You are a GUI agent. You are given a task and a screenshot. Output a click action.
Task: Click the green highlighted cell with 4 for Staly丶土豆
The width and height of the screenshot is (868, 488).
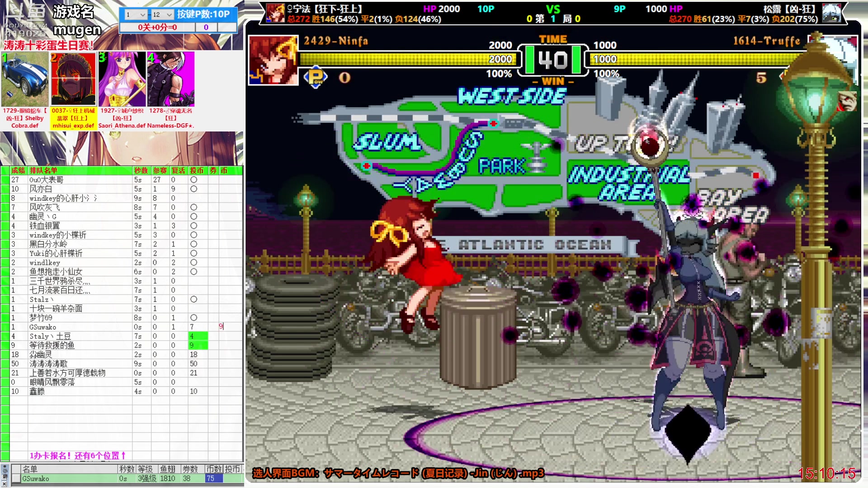[198, 336]
